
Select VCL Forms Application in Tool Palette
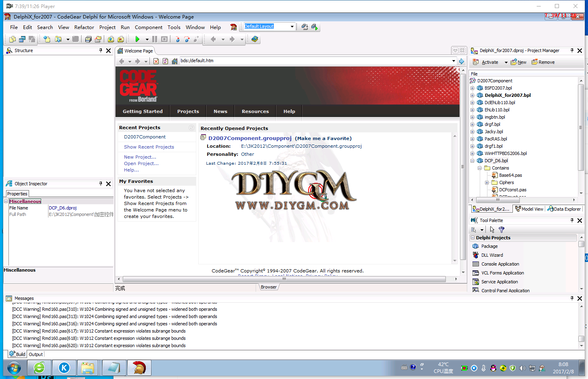tap(502, 273)
